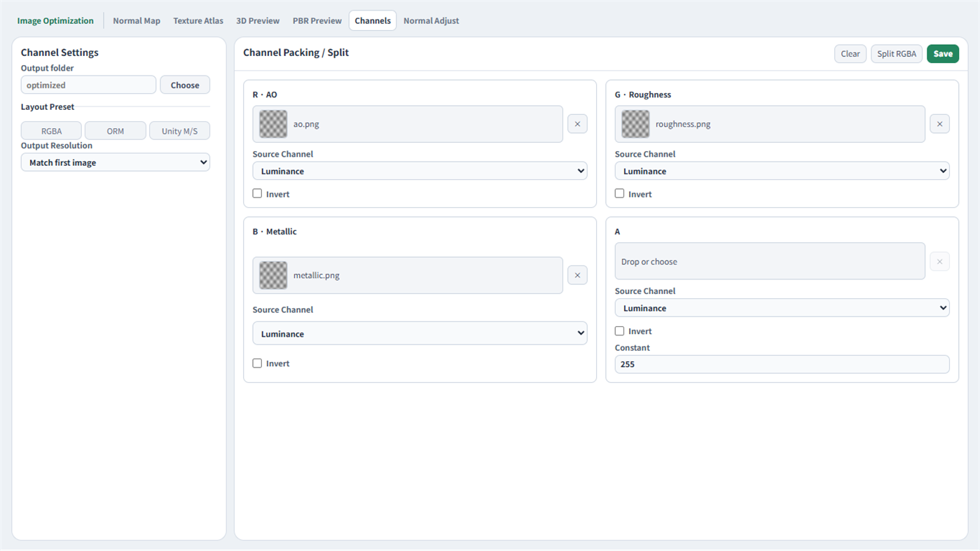Click the Save button

point(943,54)
